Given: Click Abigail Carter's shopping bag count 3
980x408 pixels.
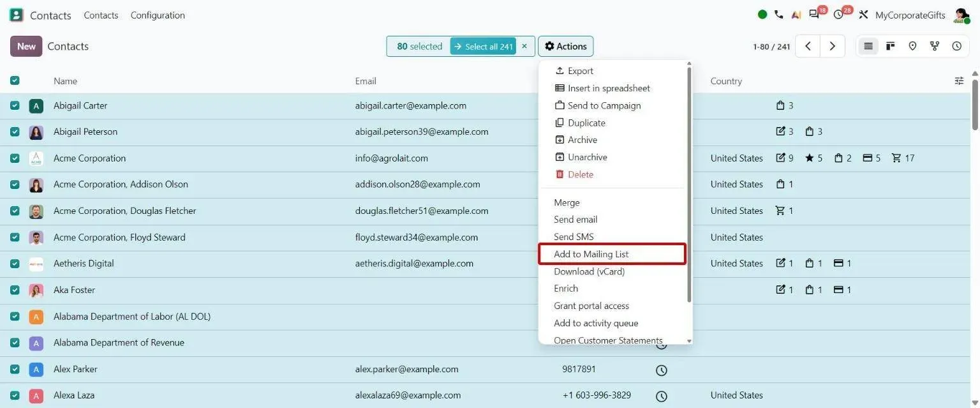Looking at the screenshot, I should [x=784, y=105].
